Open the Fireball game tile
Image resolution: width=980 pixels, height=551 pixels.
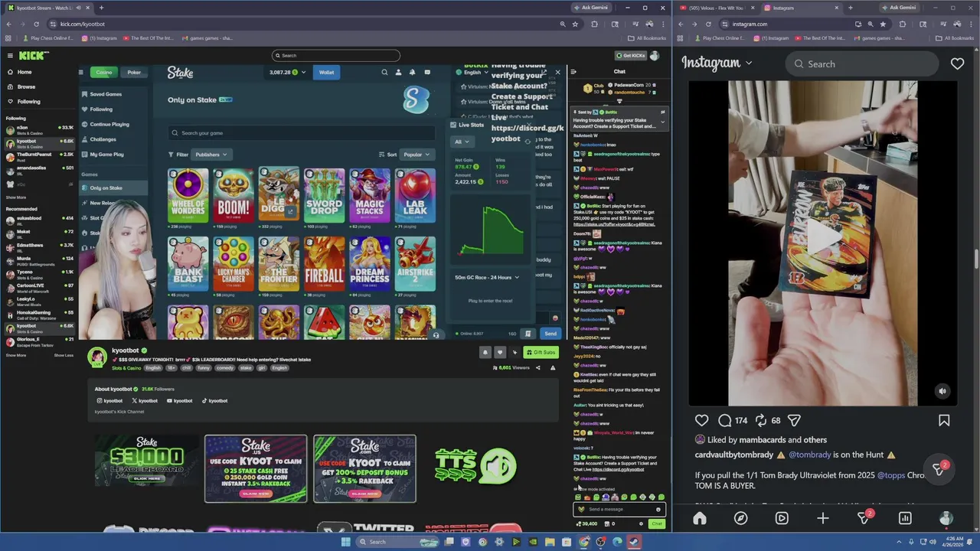pyautogui.click(x=324, y=263)
